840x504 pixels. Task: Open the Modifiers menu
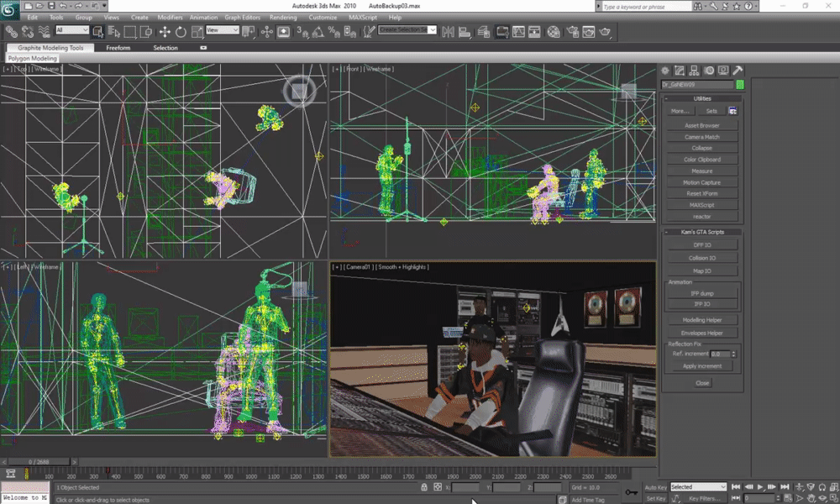[x=170, y=17]
